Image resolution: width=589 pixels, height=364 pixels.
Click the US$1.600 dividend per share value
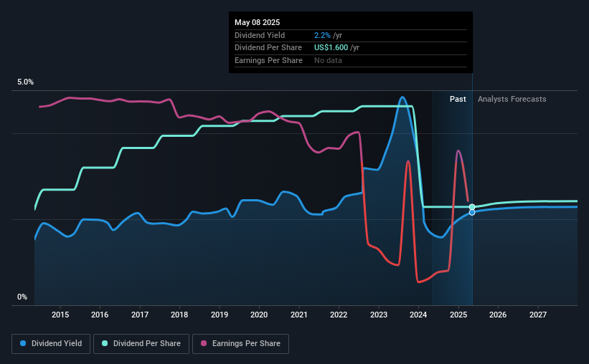(x=331, y=48)
